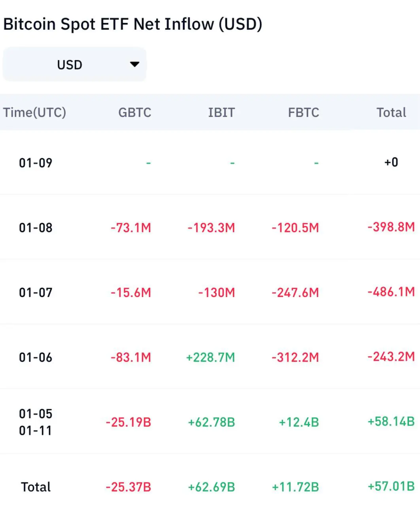
Task: Select the GBTC column header
Action: (134, 113)
